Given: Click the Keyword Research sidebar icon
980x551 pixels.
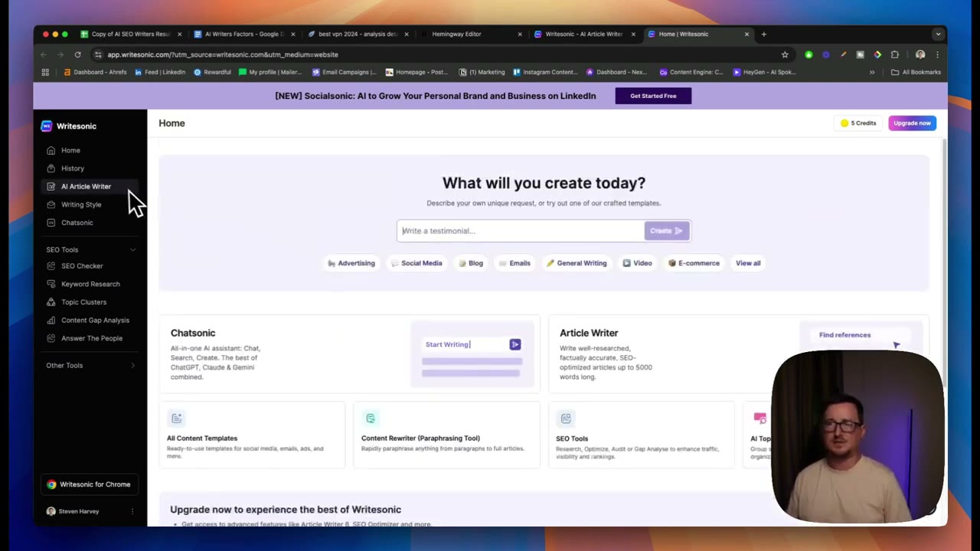Looking at the screenshot, I should coord(51,284).
